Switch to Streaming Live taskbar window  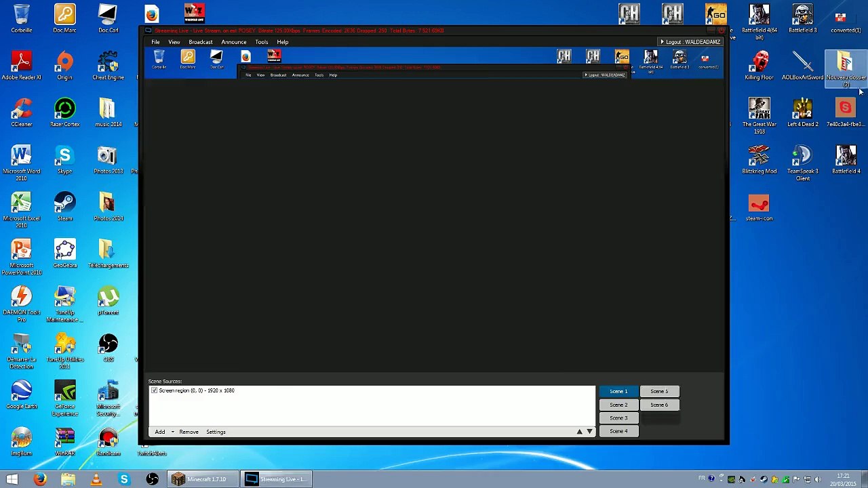(277, 479)
